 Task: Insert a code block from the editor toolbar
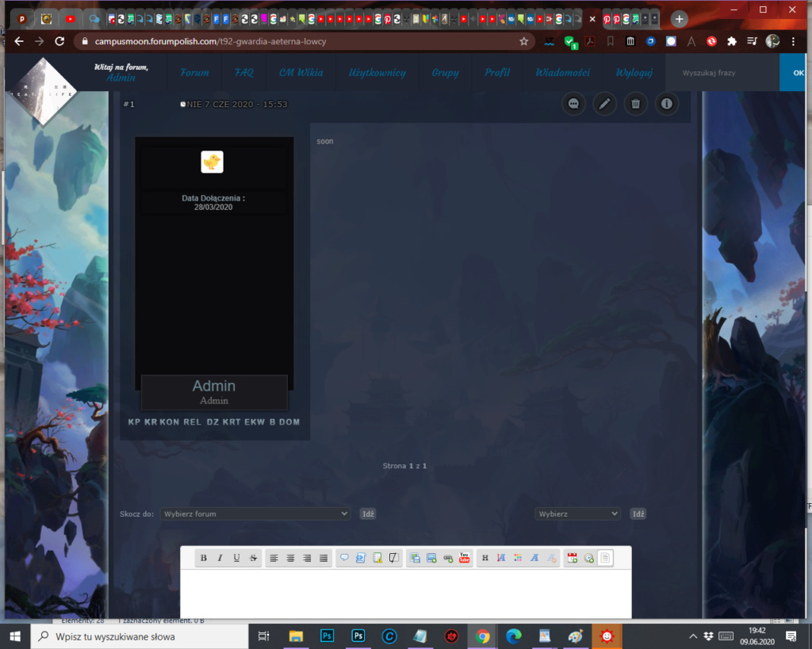pos(361,558)
